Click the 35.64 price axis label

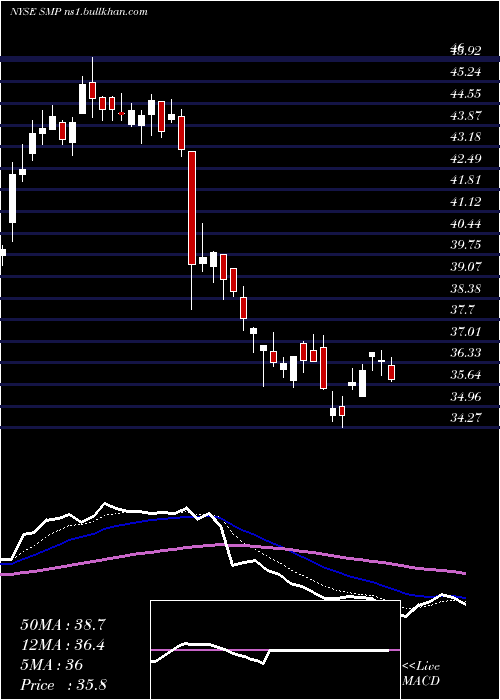(x=466, y=375)
